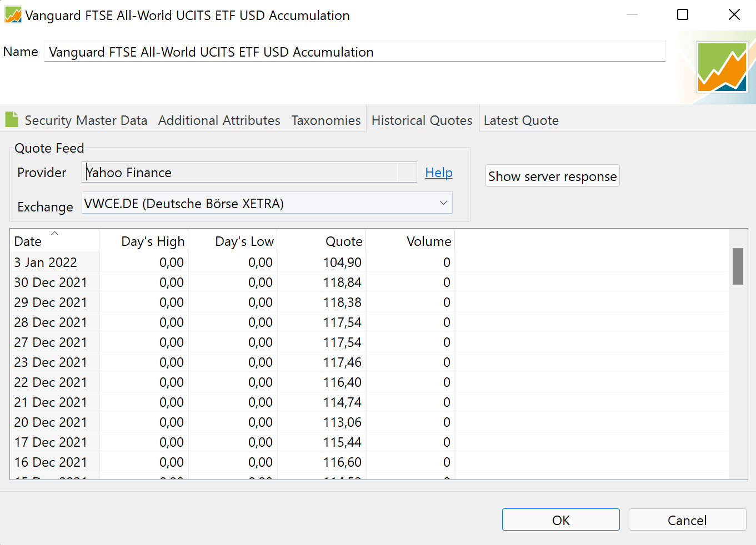Click the Portfolio Performance app icon in title bar
Viewport: 756px width, 545px height.
click(x=13, y=15)
